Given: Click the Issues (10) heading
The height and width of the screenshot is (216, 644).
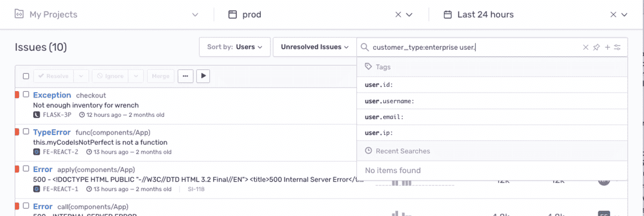Looking at the screenshot, I should [41, 47].
